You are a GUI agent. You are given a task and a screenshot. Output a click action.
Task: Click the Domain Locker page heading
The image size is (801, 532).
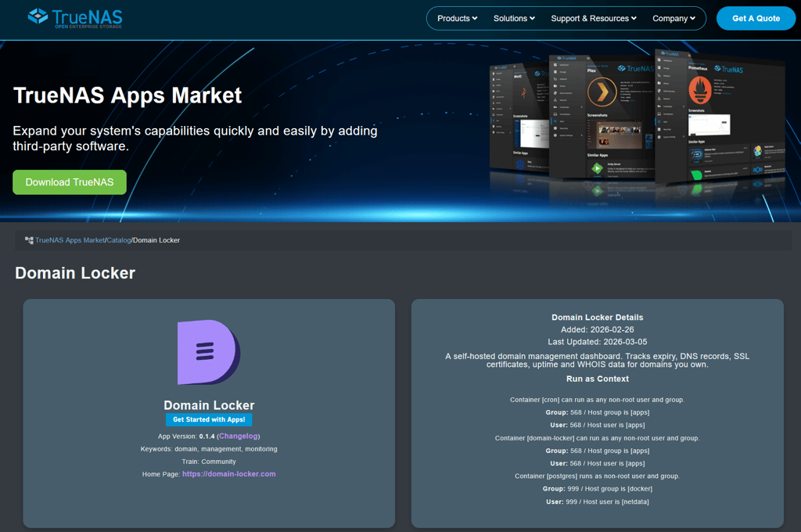[74, 273]
